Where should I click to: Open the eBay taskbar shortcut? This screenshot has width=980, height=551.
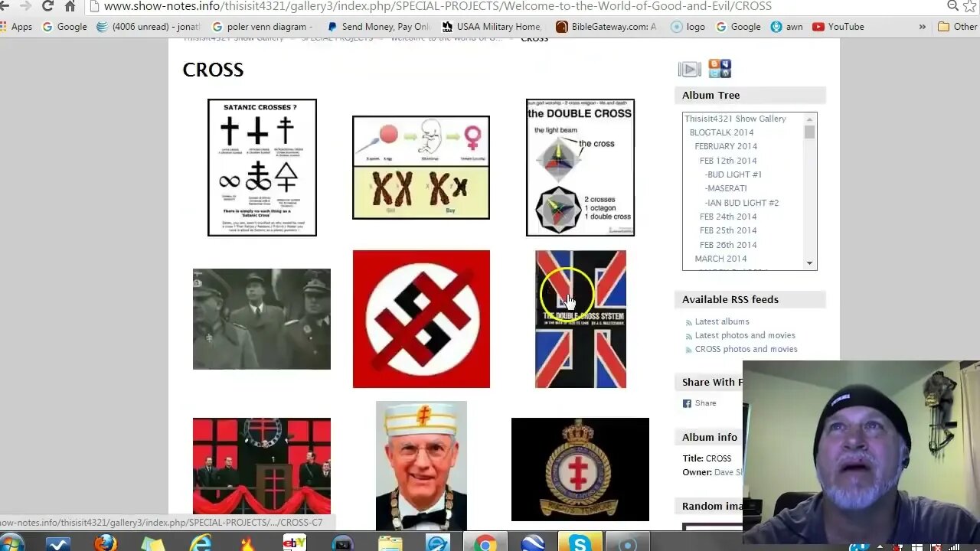pos(295,544)
